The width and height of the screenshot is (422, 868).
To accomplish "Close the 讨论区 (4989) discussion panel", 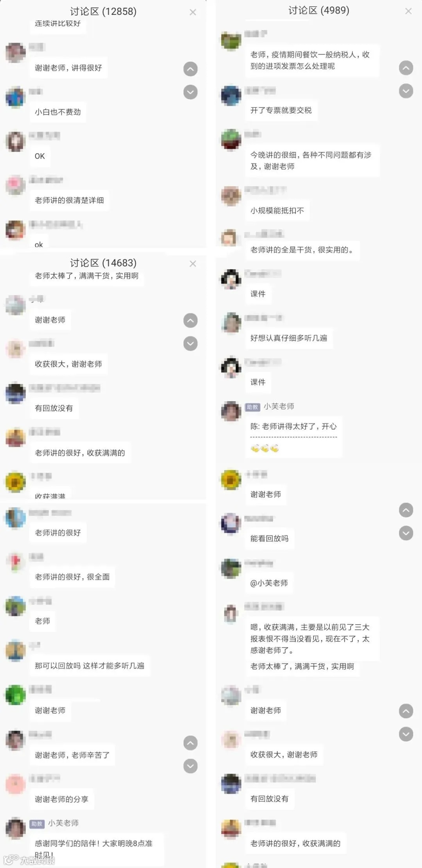I will (408, 11).
